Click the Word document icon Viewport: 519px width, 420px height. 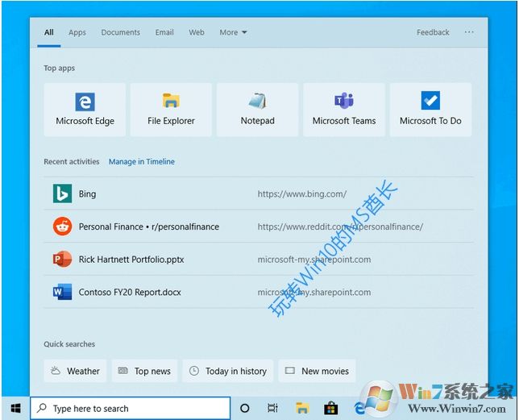[62, 292]
